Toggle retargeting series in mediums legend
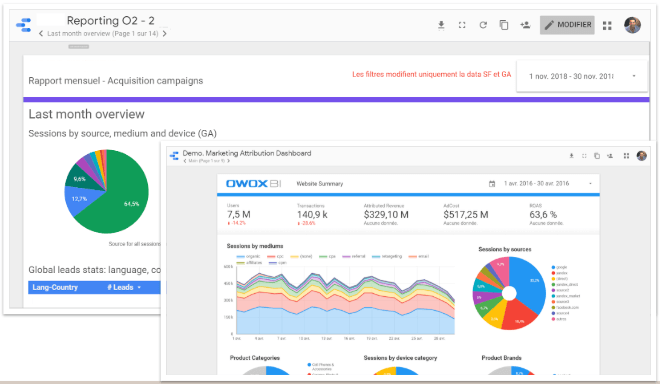The image size is (660, 384). [387, 256]
